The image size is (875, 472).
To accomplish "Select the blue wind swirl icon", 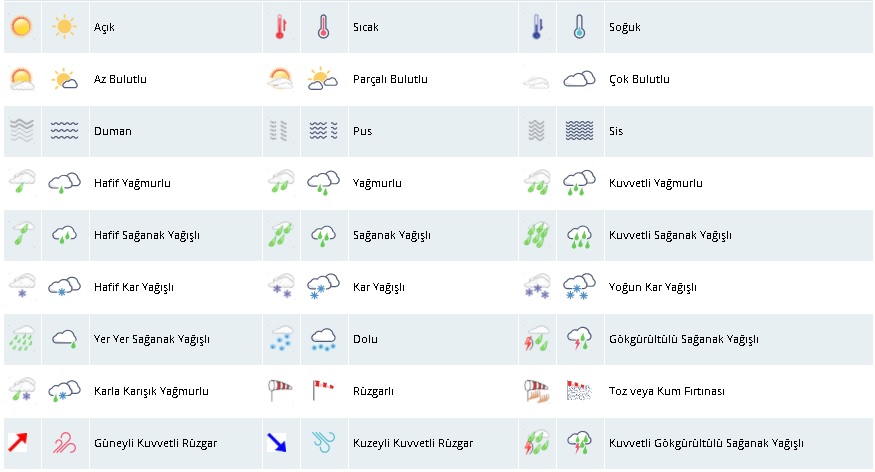I will (x=323, y=442).
